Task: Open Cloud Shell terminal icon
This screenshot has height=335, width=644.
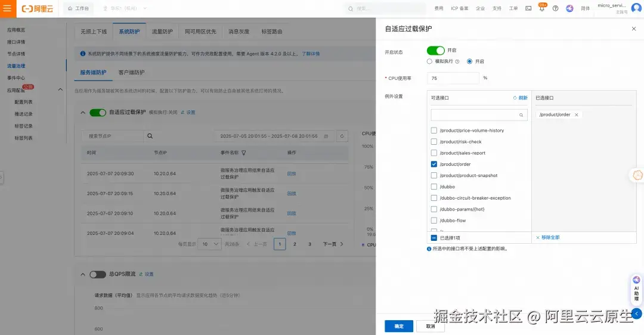Action: (528, 8)
